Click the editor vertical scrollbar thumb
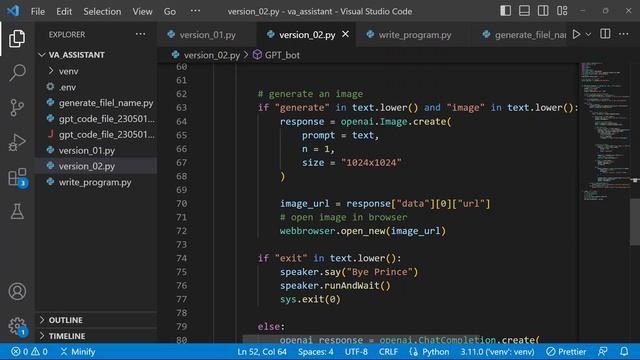Viewport: 640px width, 360px height. (635, 221)
